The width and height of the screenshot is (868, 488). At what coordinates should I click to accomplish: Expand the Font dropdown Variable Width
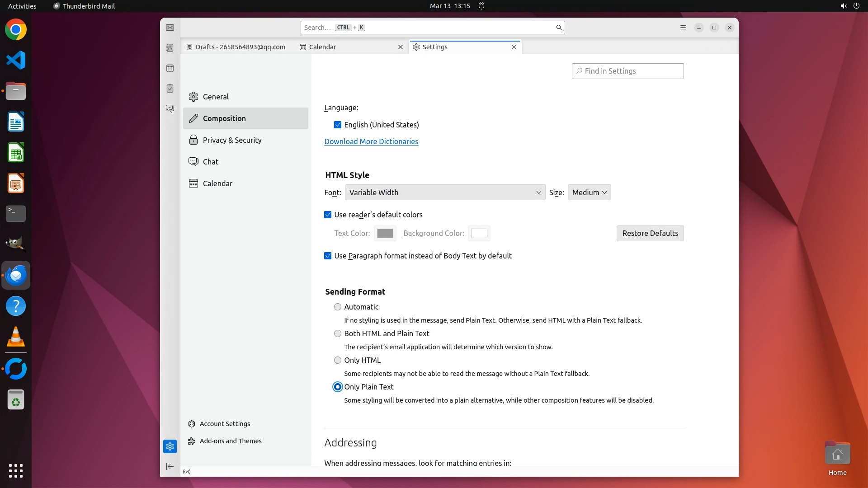coord(445,192)
